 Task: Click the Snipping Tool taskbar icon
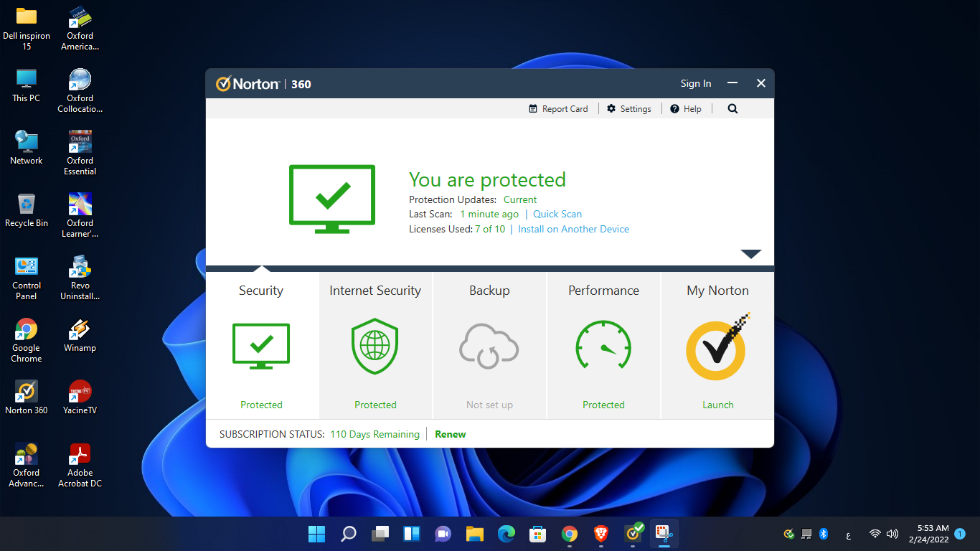tap(664, 534)
